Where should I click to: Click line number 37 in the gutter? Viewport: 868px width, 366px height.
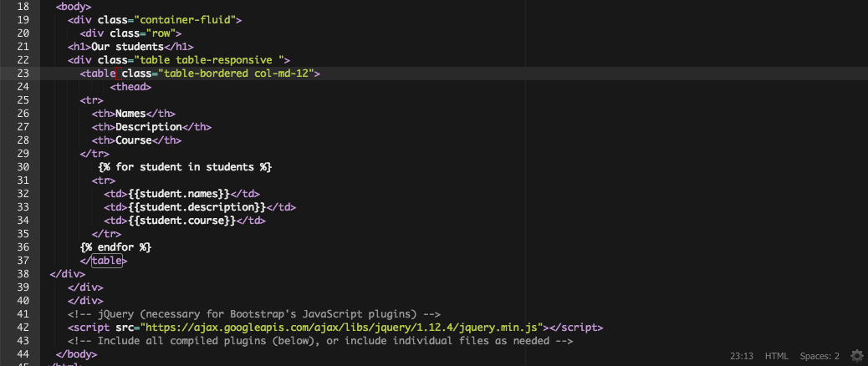23,261
